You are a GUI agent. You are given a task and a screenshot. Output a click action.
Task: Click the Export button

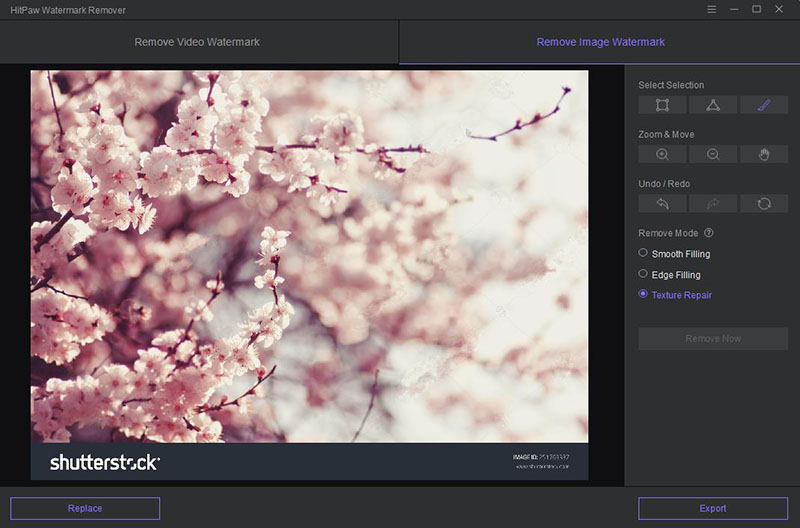coord(713,508)
